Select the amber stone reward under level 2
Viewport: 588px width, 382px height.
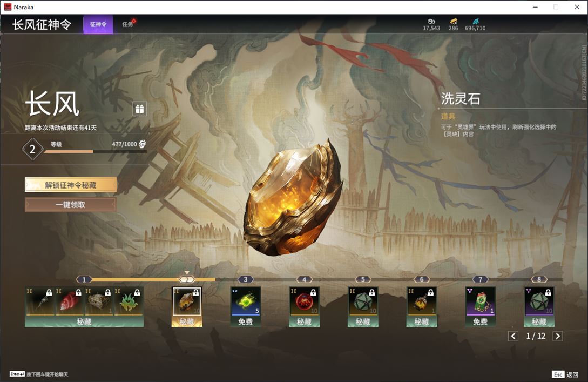coord(187,301)
